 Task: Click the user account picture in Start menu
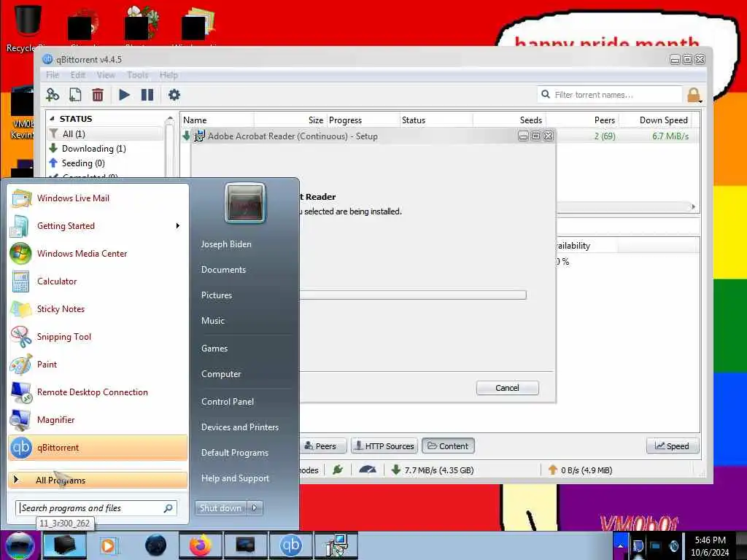[245, 203]
